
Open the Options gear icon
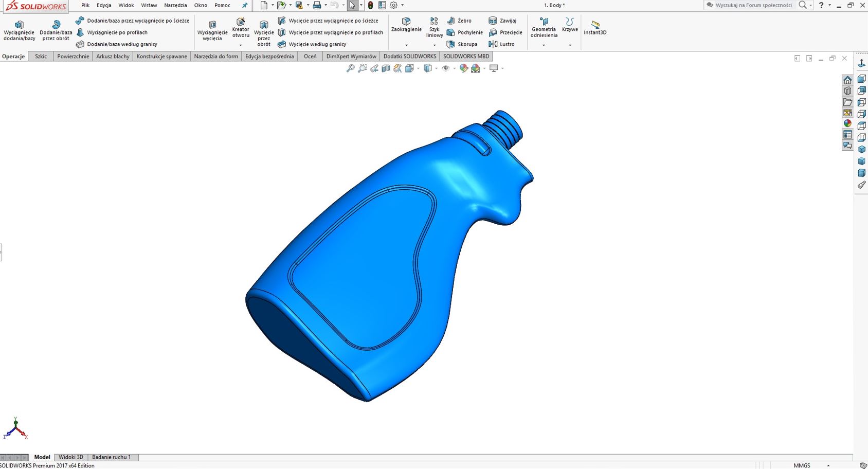click(394, 5)
